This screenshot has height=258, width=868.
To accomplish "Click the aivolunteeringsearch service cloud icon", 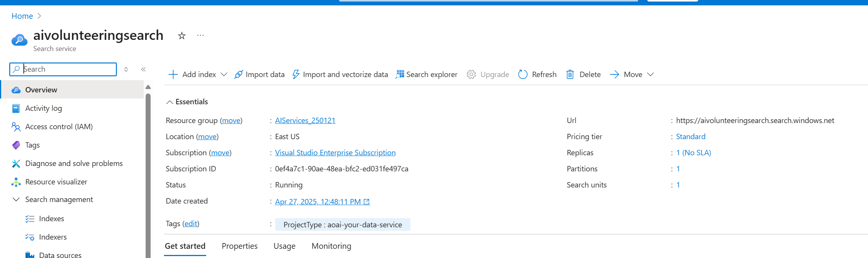I will [19, 39].
